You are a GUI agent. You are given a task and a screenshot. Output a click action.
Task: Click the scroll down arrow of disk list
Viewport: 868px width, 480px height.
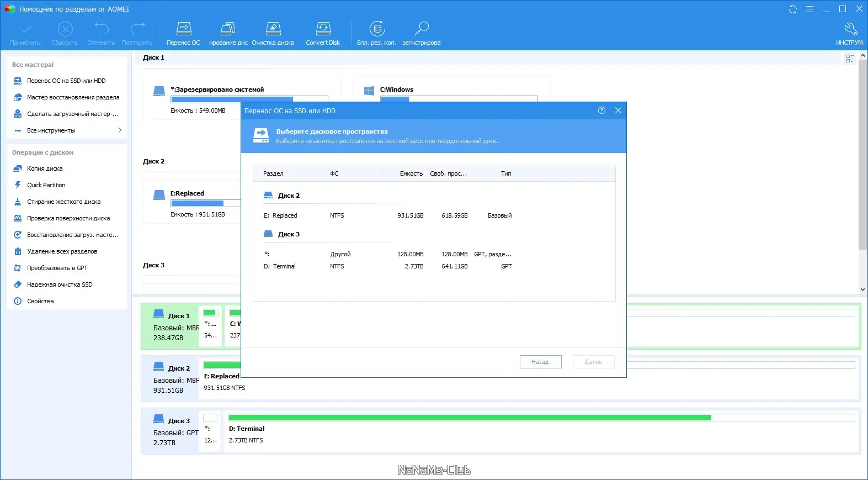862,289
